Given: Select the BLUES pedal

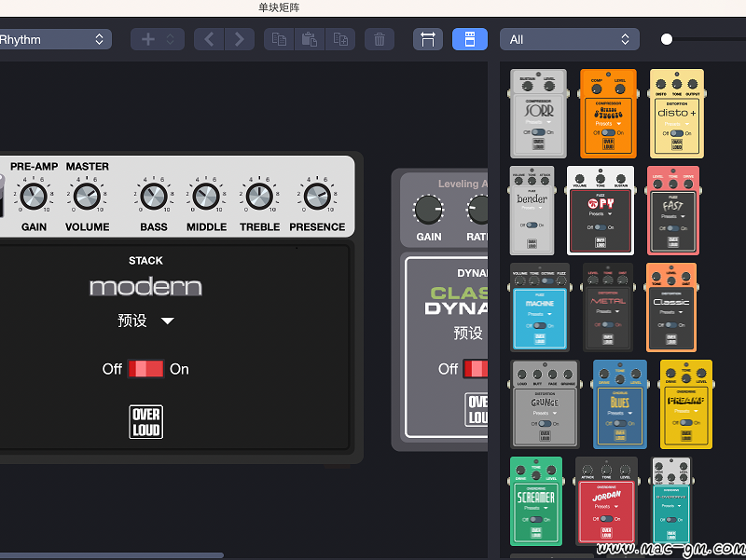Looking at the screenshot, I should (620, 404).
